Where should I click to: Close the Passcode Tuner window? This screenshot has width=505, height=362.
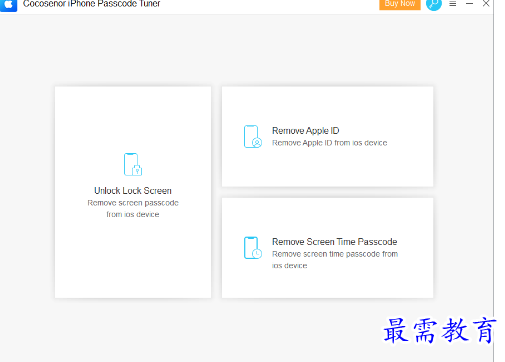(486, 4)
